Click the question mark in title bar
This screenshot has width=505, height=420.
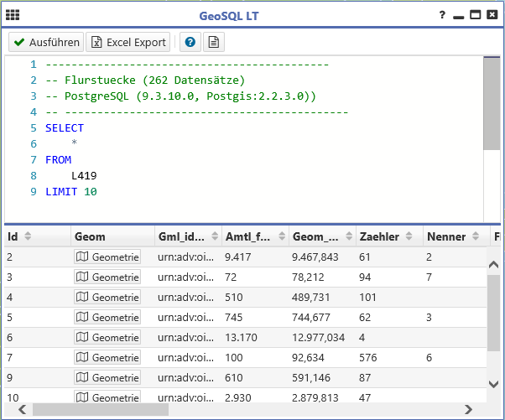click(x=442, y=15)
